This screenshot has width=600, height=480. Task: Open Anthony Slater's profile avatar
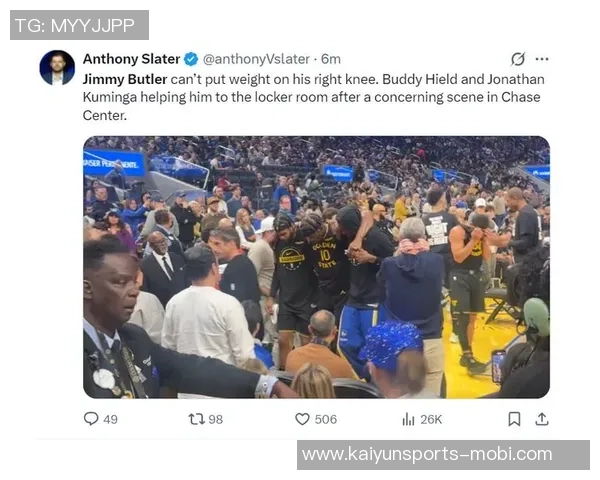click(57, 67)
